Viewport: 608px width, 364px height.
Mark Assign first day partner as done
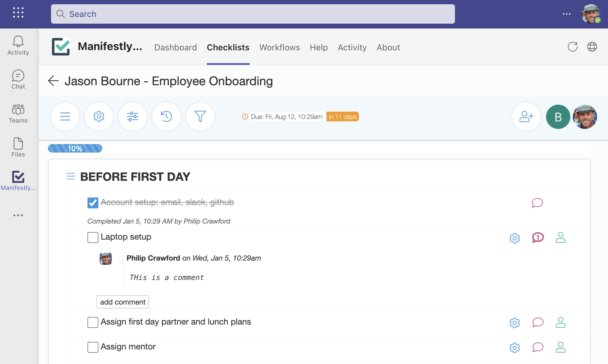[x=93, y=322]
